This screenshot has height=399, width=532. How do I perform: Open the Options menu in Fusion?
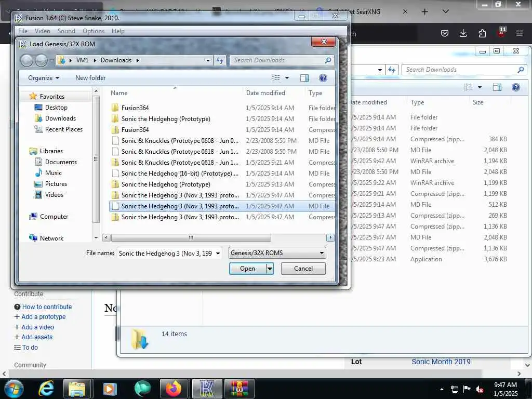[94, 31]
